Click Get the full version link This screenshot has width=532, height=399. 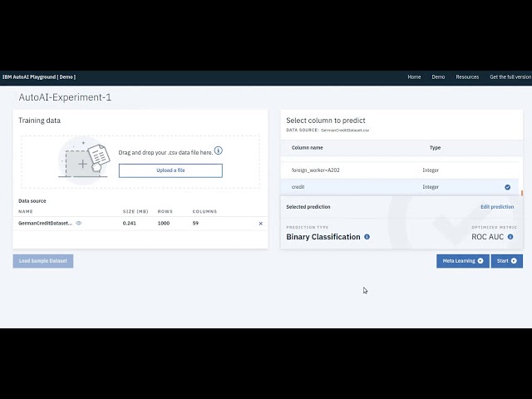[x=510, y=77]
